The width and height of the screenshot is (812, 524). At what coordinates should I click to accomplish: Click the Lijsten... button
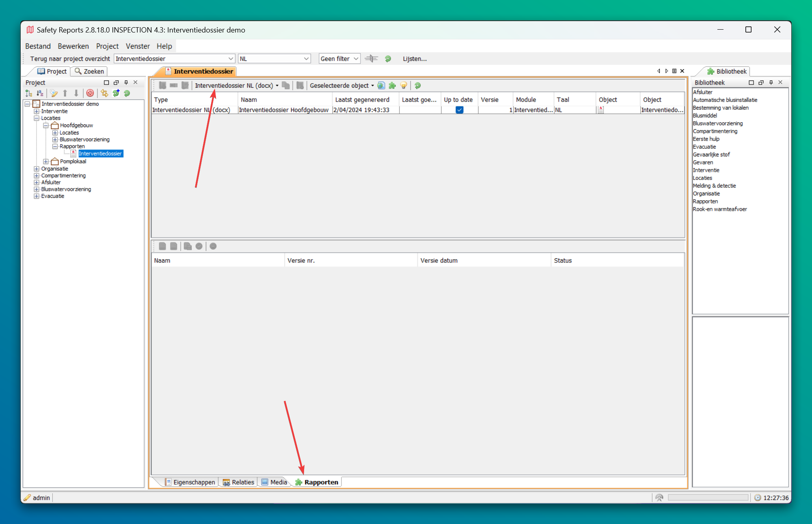point(415,59)
